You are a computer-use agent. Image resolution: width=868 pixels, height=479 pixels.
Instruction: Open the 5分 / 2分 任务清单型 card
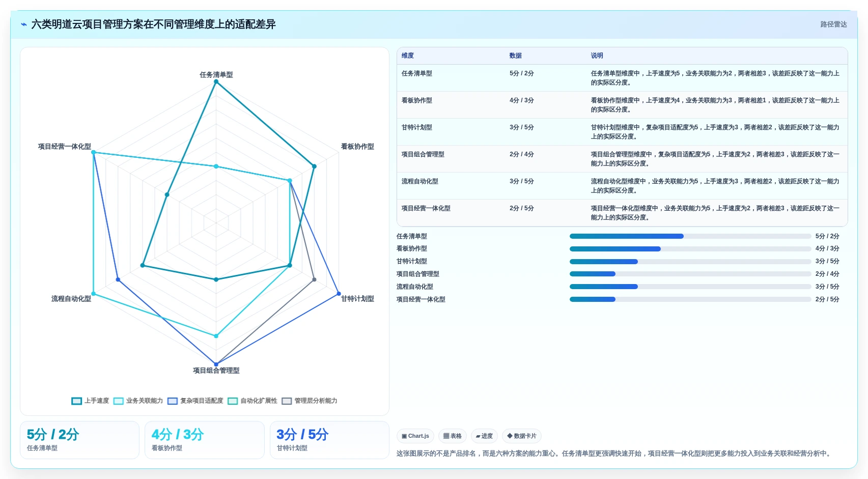point(79,440)
